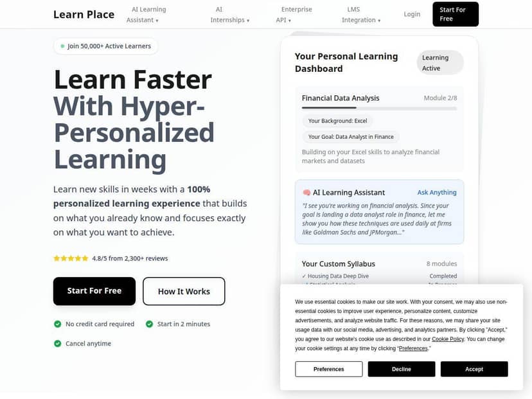Click a star in the 4.8/5 rating
Viewport: 532px width, 399px height.
tap(58, 258)
